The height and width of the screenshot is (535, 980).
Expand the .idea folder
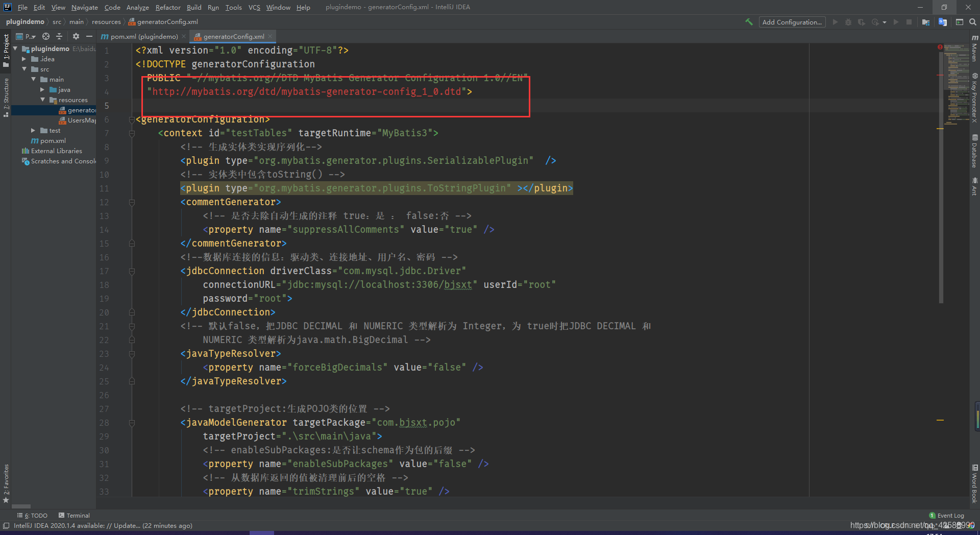point(24,59)
